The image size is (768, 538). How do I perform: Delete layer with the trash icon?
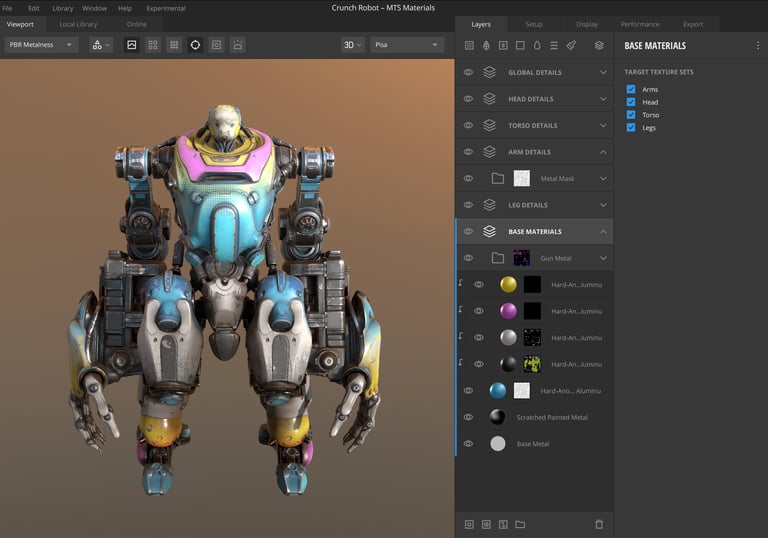[x=599, y=524]
